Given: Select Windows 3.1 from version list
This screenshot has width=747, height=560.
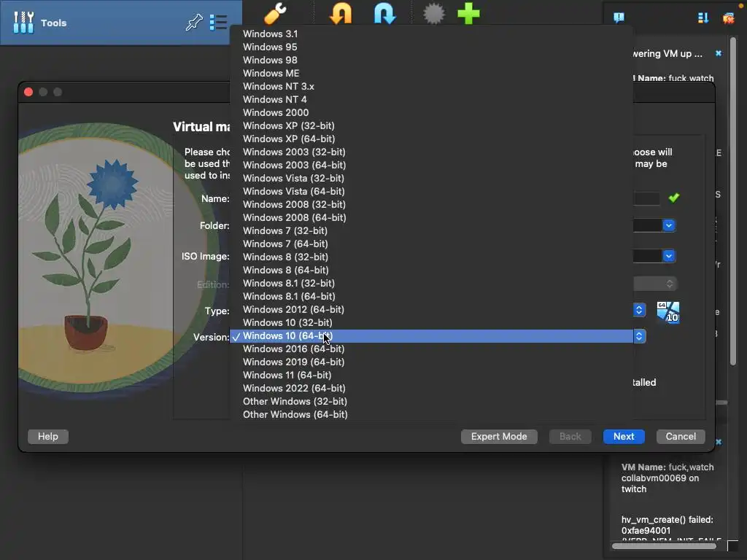Looking at the screenshot, I should coord(431,34).
